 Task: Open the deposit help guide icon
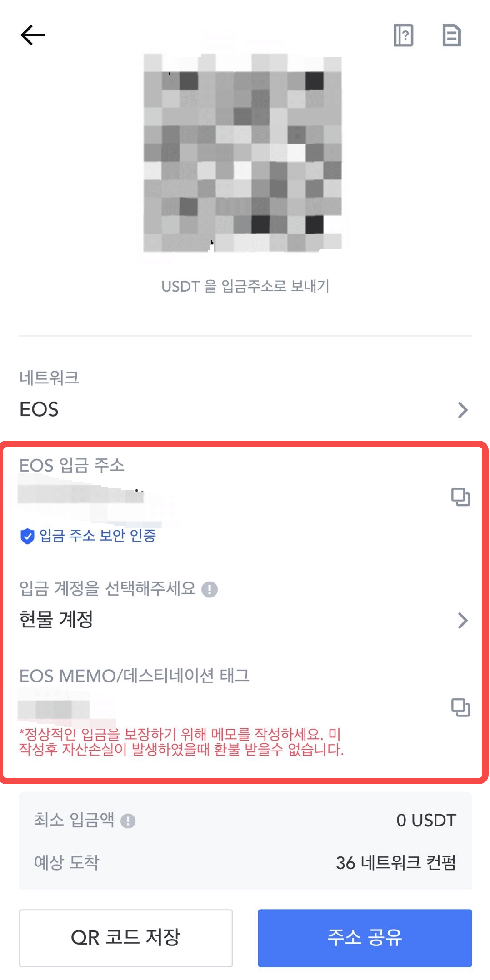pyautogui.click(x=403, y=35)
